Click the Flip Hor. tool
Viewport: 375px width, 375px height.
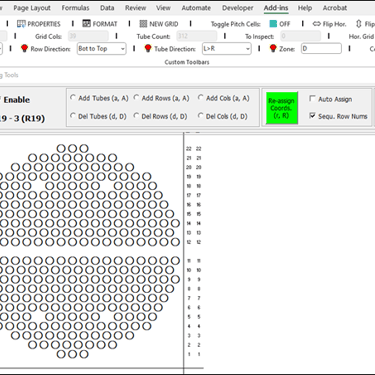pos(329,24)
